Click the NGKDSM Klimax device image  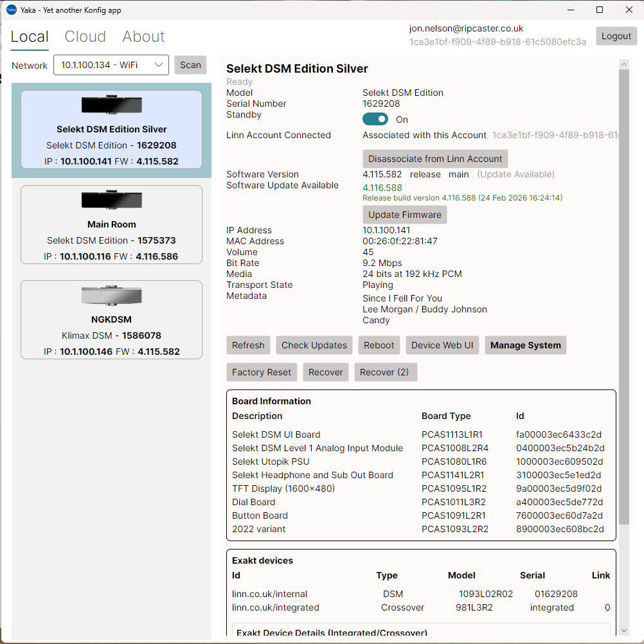(111, 296)
